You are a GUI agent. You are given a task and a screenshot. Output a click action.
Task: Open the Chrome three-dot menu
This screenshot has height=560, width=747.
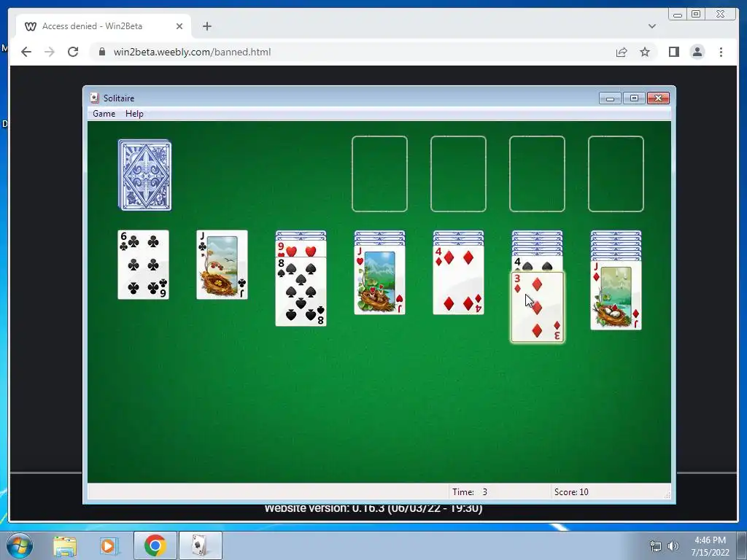(x=721, y=52)
